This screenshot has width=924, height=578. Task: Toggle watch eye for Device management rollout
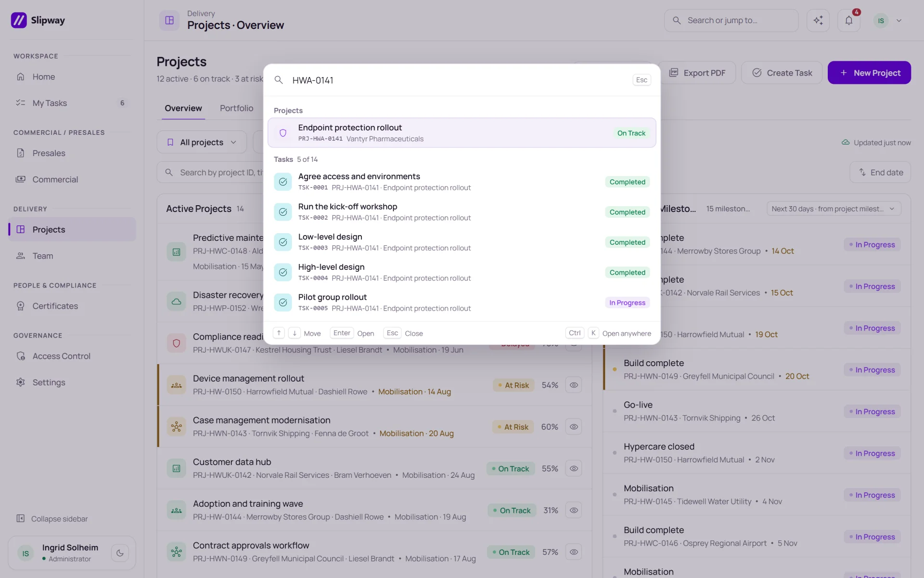(574, 385)
